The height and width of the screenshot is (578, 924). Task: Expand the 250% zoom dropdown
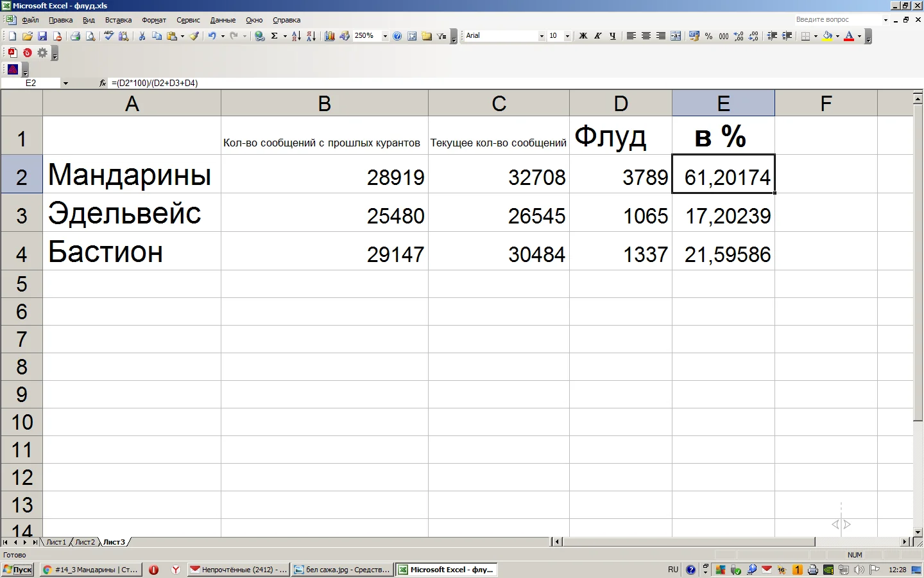click(x=385, y=36)
